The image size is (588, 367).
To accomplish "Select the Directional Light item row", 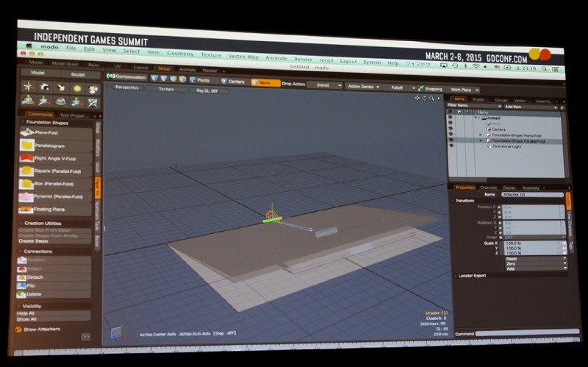I will (508, 146).
